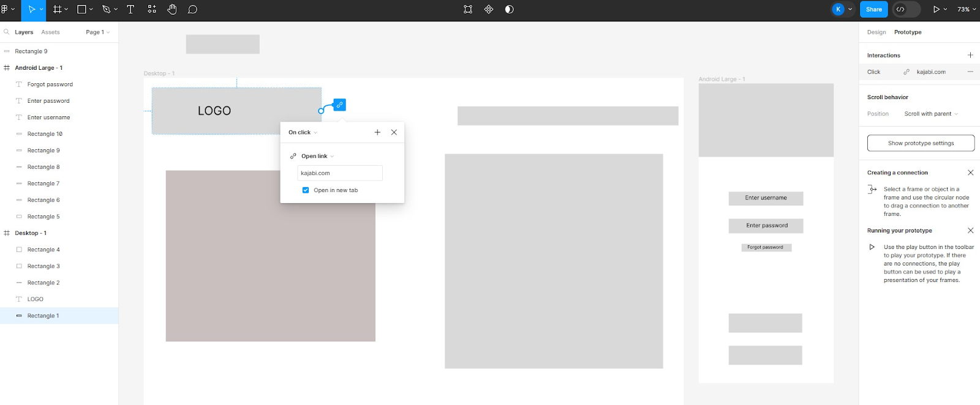Open the On click trigger dropdown
Image resolution: width=980 pixels, height=405 pixels.
[303, 132]
